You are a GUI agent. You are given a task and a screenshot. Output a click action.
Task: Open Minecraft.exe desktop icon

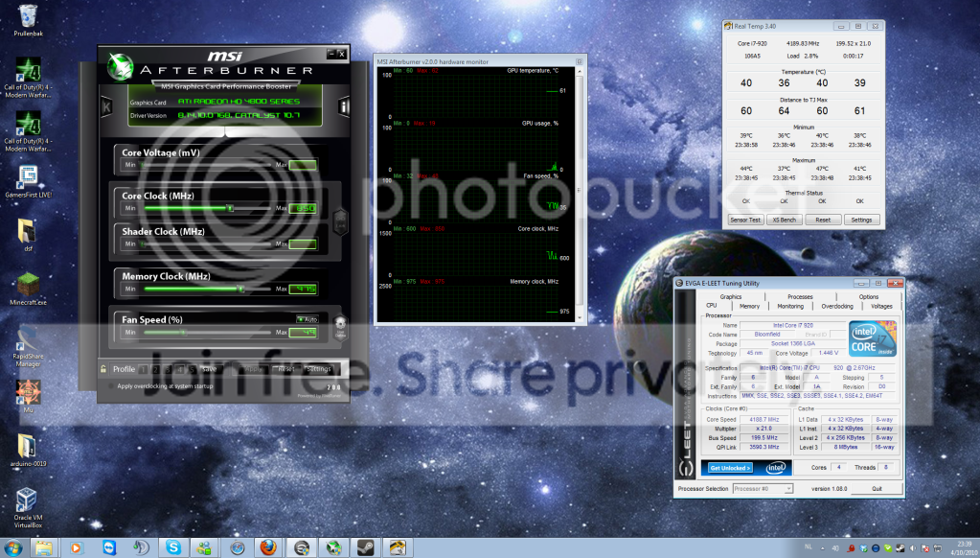click(x=28, y=289)
